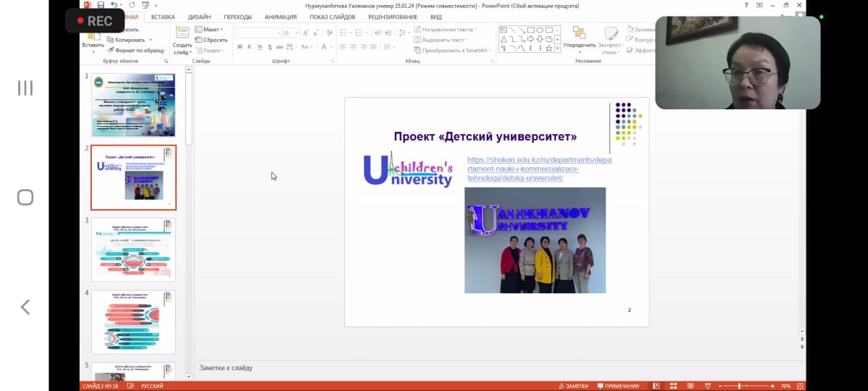Click the Undo arrow icon
The image size is (868, 391).
tap(114, 5)
